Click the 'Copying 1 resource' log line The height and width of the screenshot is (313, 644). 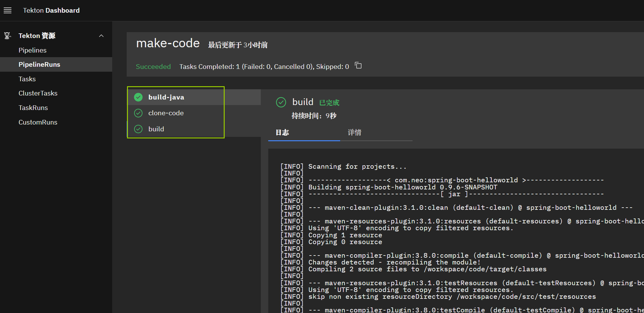[x=331, y=235]
